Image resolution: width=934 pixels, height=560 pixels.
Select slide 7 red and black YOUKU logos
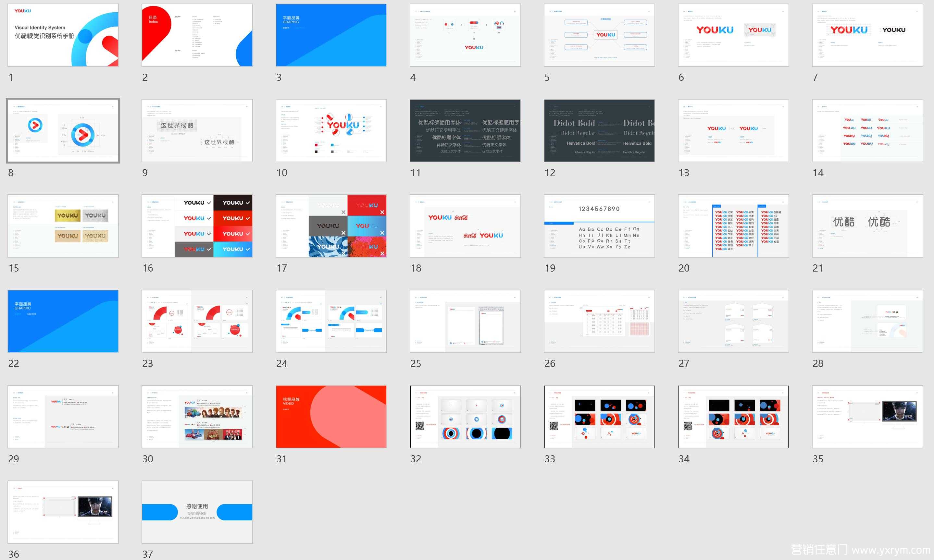[x=867, y=35]
